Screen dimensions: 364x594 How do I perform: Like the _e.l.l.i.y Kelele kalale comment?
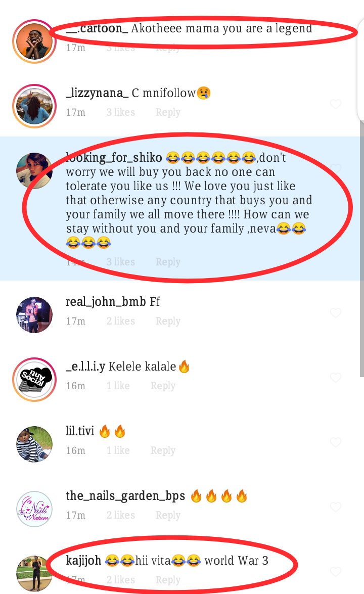[336, 378]
